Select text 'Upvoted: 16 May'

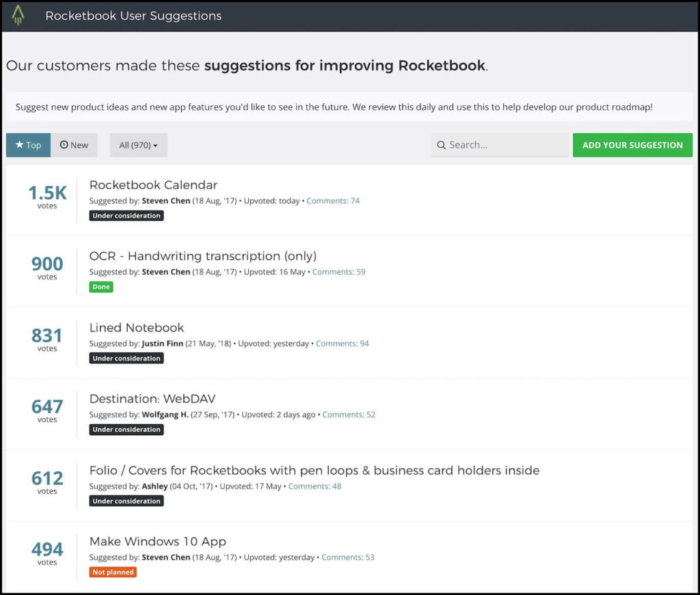[275, 272]
